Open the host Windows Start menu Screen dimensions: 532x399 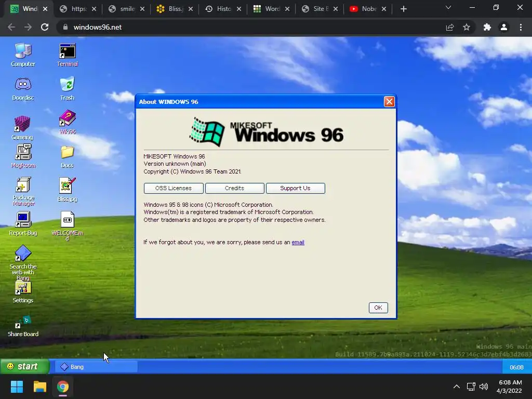pyautogui.click(x=17, y=387)
